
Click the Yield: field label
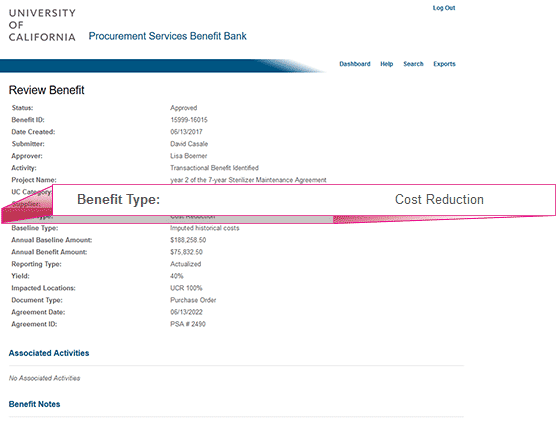pyautogui.click(x=20, y=276)
